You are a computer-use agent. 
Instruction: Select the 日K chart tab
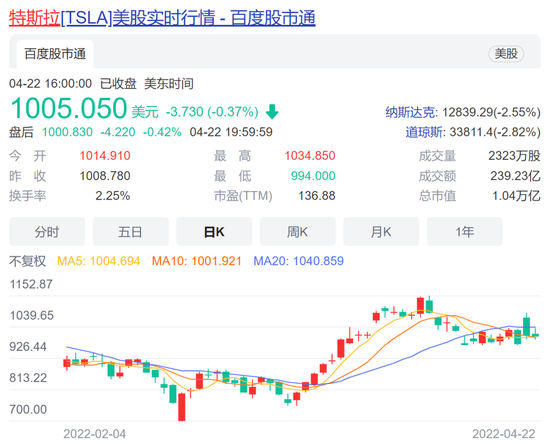pos(214,231)
